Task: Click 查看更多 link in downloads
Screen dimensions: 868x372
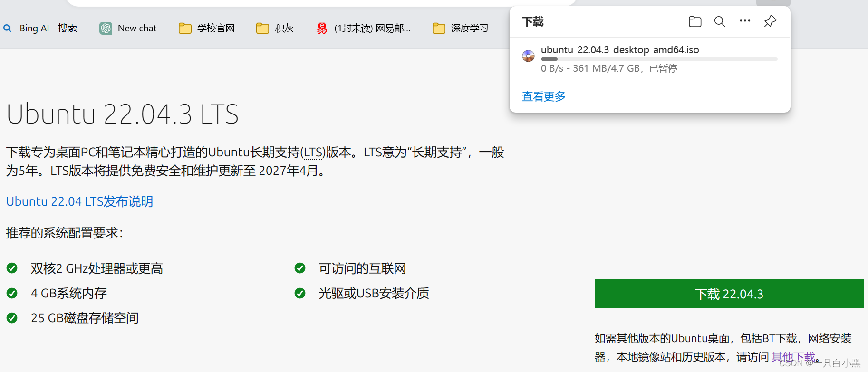Action: (x=544, y=96)
